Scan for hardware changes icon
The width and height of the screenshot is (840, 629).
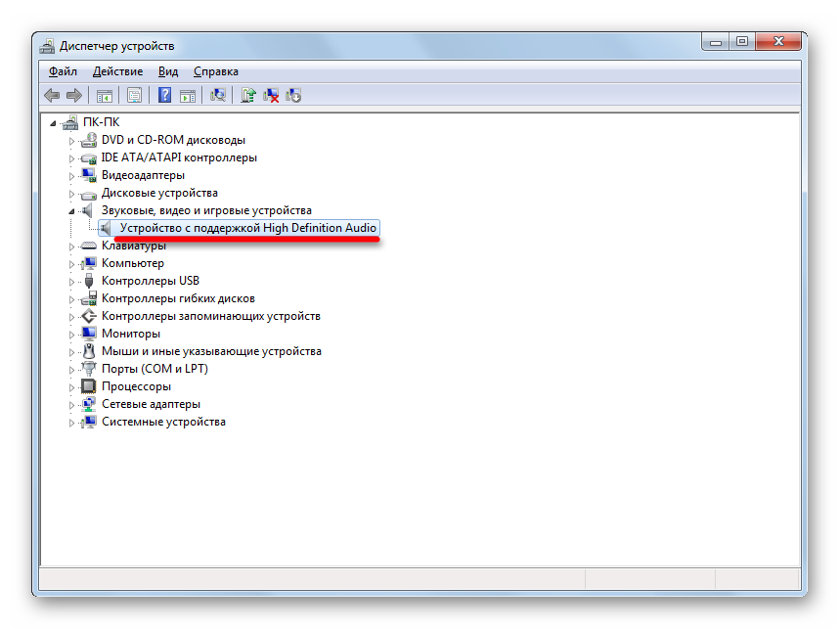pyautogui.click(x=217, y=95)
